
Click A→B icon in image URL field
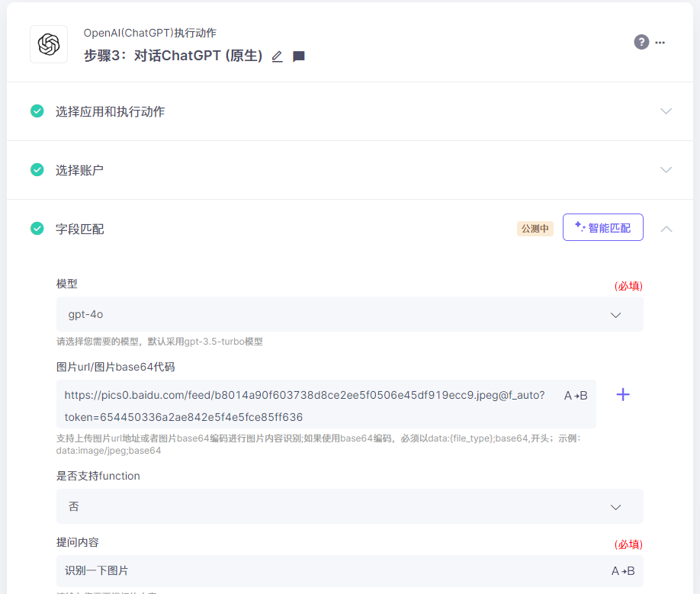click(576, 396)
